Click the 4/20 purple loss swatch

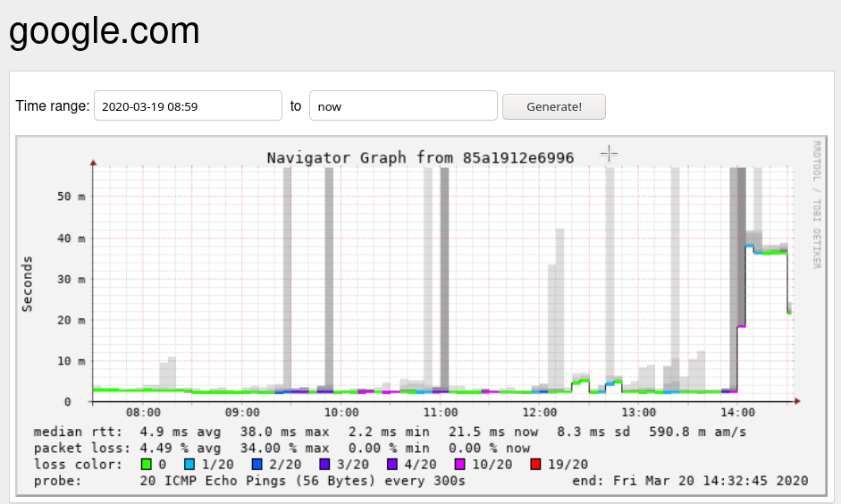[392, 465]
